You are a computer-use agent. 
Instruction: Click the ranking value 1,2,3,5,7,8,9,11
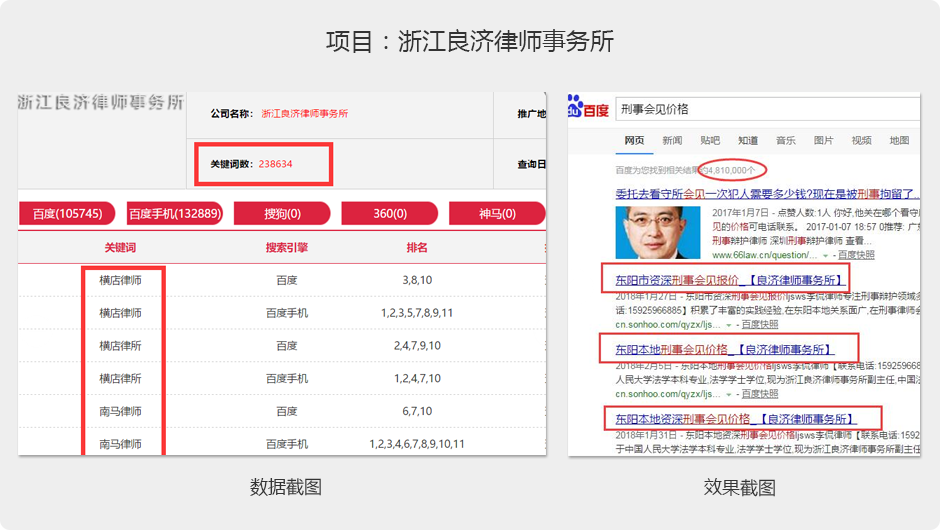417,313
